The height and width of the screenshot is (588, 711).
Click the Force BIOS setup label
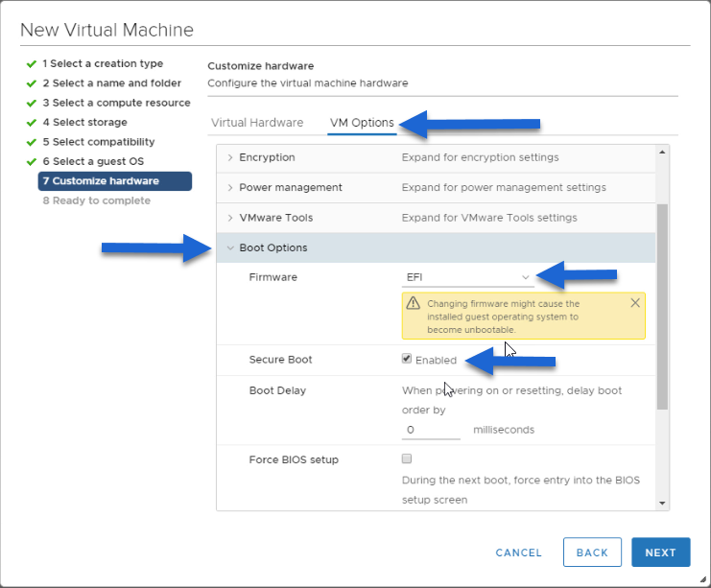point(294,459)
